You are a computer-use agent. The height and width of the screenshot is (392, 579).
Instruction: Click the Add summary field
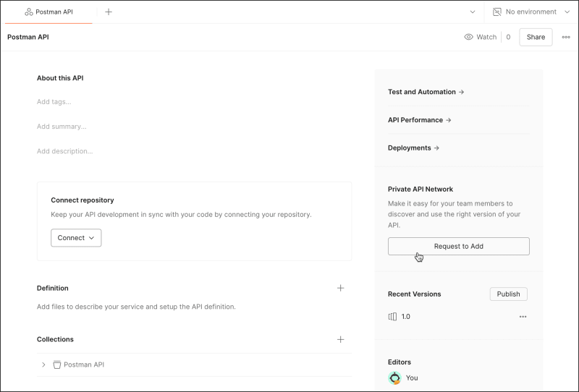62,127
